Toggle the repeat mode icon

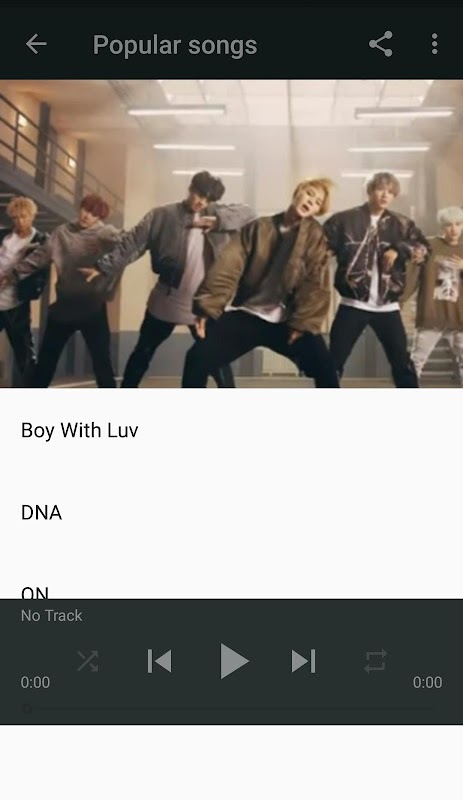point(375,661)
